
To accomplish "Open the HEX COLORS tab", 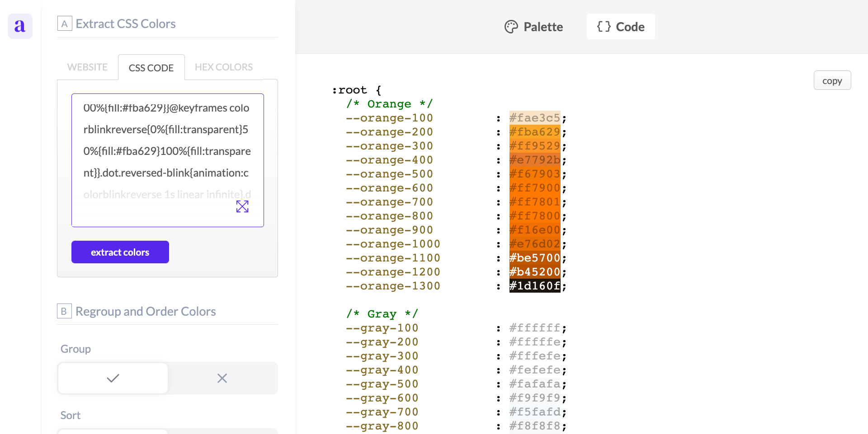I will 224,67.
